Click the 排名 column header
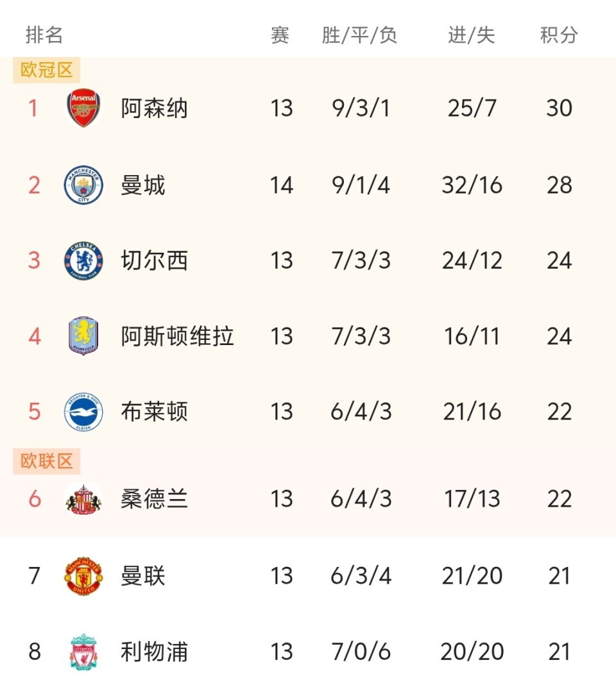Viewport: 616px width, 685px height. pos(44,35)
